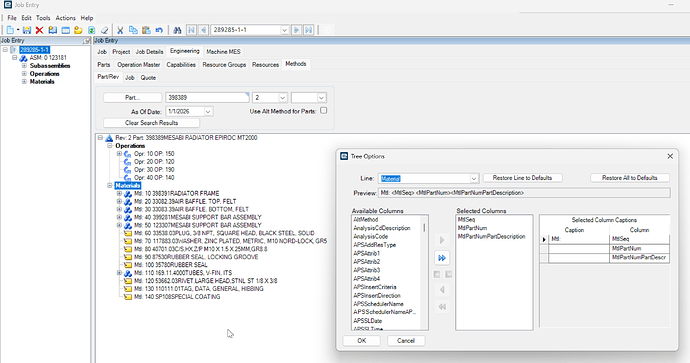Expand Materials in the left Job Entry tree
Screen dimensions: 690x363
coord(24,82)
